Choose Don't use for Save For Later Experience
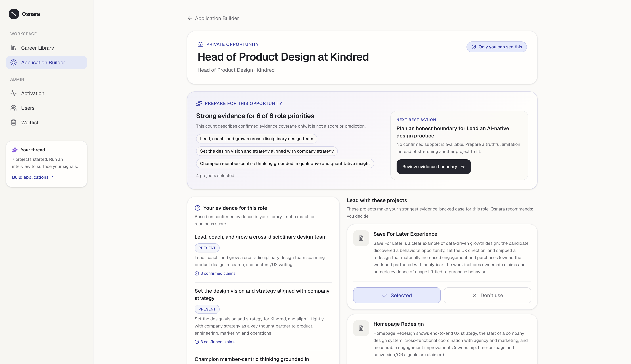Viewport: 631px width, 364px height. click(x=487, y=295)
